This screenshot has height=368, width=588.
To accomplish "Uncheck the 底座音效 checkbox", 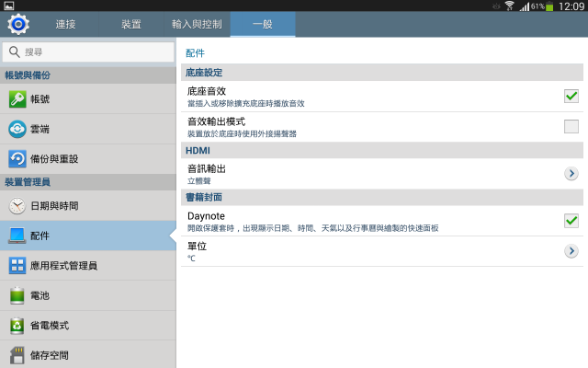I will [571, 96].
